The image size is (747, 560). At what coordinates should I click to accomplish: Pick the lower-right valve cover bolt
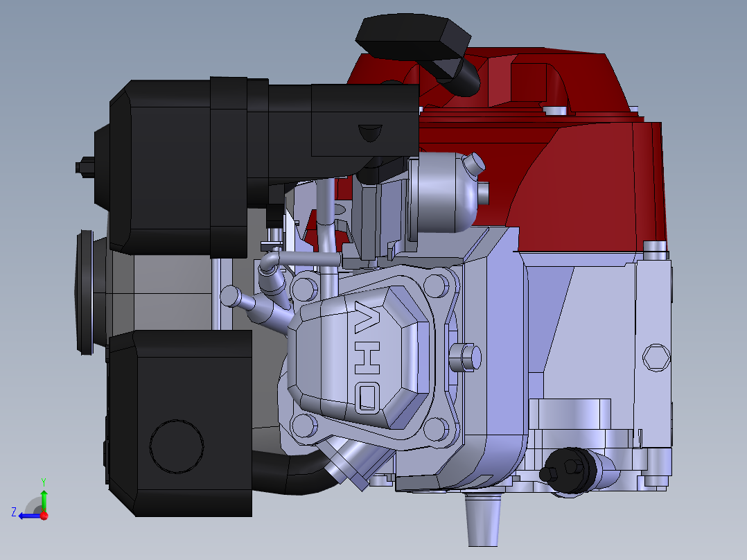(436, 430)
